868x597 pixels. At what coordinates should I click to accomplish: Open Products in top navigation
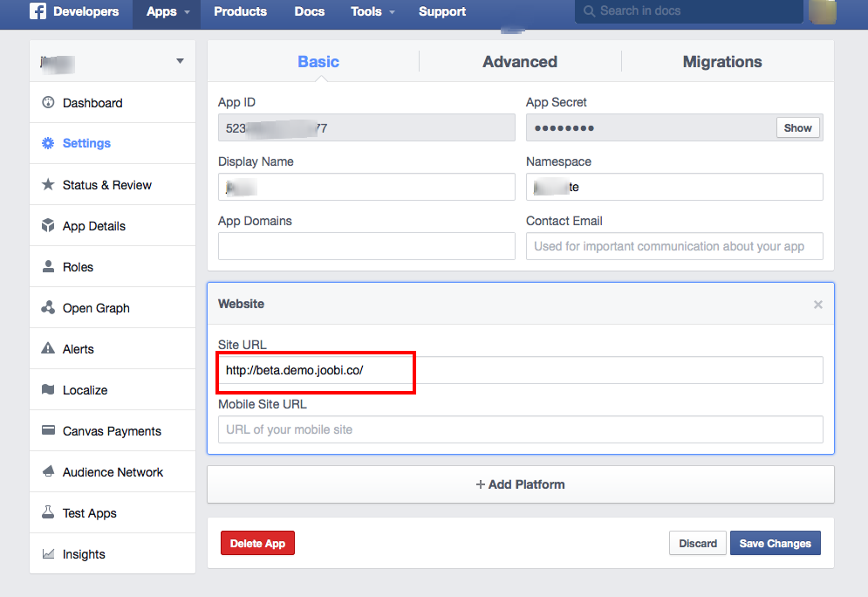tap(240, 11)
